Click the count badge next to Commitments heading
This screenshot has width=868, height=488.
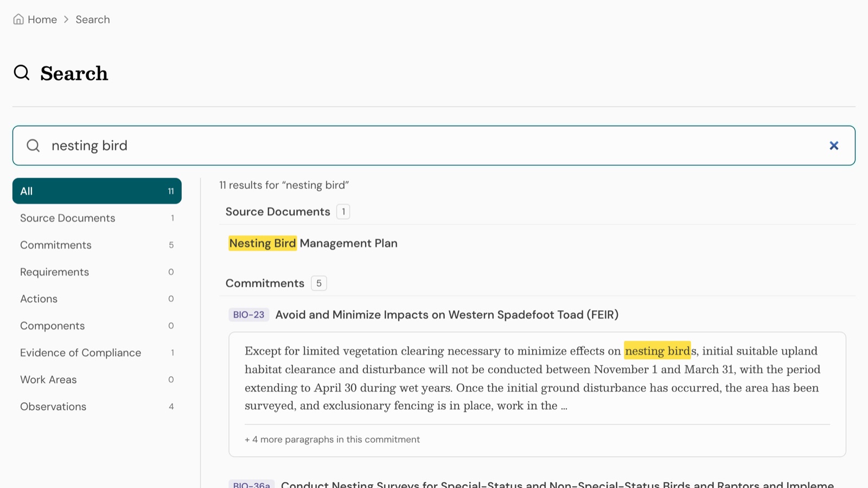[x=319, y=283]
